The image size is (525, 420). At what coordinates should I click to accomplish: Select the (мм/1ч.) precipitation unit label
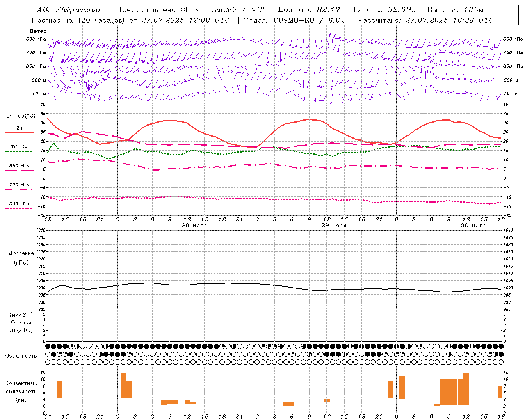pos(21,330)
